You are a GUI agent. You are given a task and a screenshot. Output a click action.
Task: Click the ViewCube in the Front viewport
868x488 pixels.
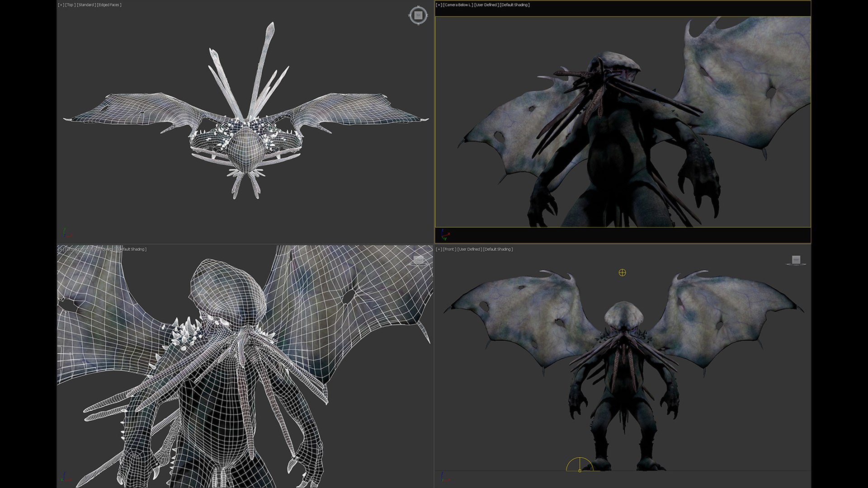pos(796,260)
